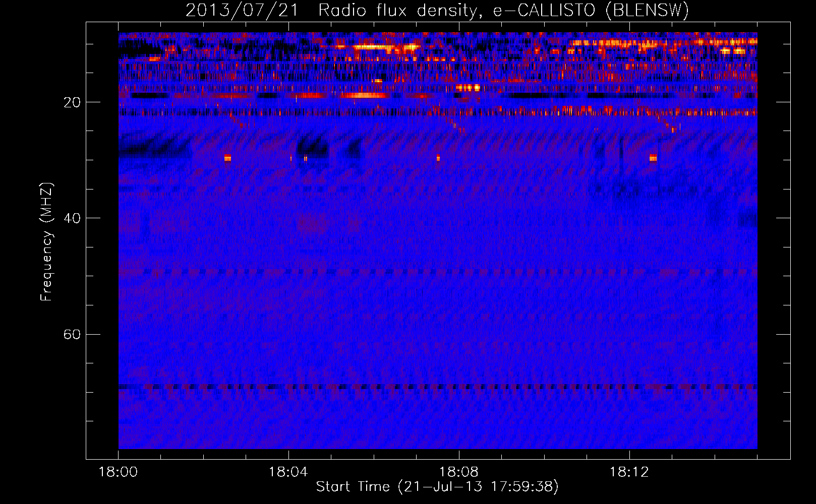
Task: Click the 'Start Time (21-Jul-13 17:59:38)' label
Action: (x=437, y=487)
